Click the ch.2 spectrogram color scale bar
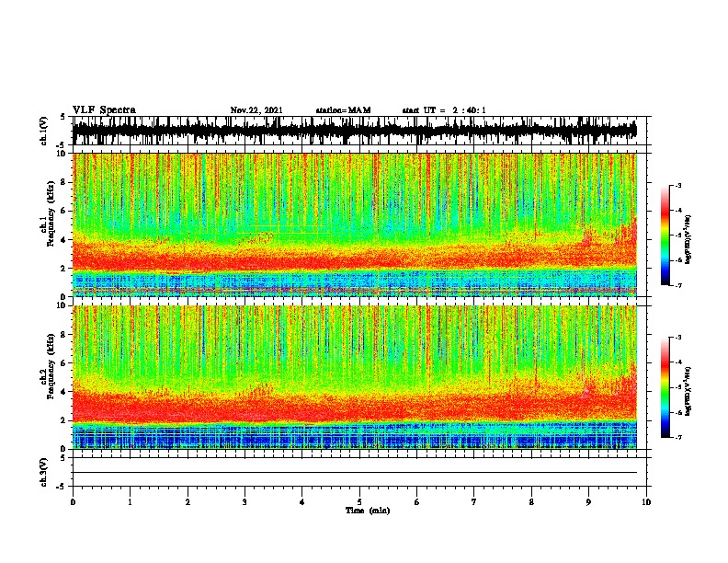The width and height of the screenshot is (728, 563). click(665, 387)
